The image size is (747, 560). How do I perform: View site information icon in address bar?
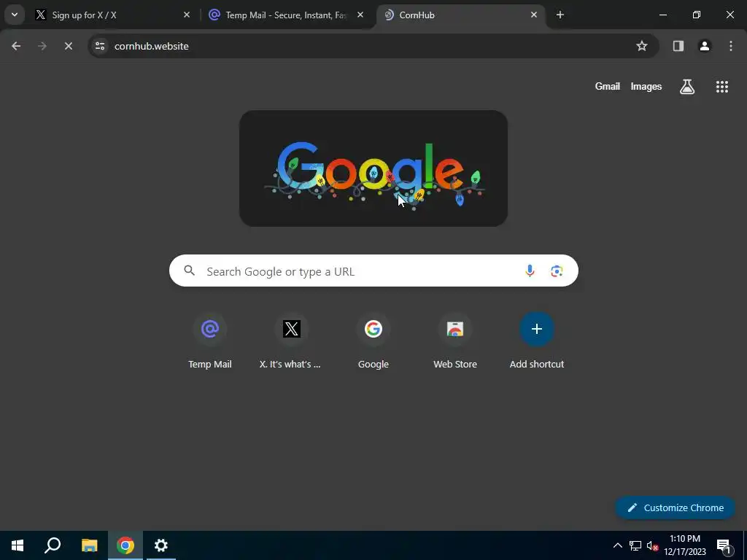[x=100, y=46]
